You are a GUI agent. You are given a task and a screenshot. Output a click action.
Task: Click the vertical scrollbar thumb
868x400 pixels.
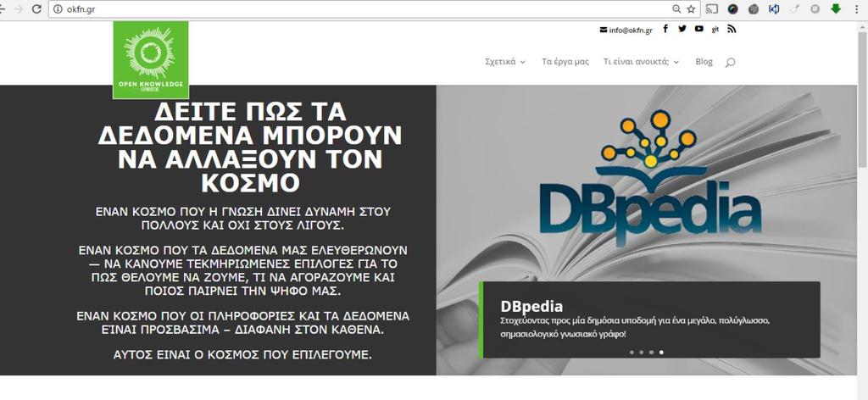(x=862, y=100)
